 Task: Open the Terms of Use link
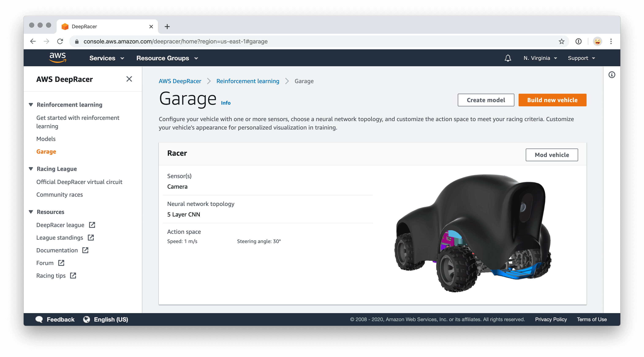point(591,319)
